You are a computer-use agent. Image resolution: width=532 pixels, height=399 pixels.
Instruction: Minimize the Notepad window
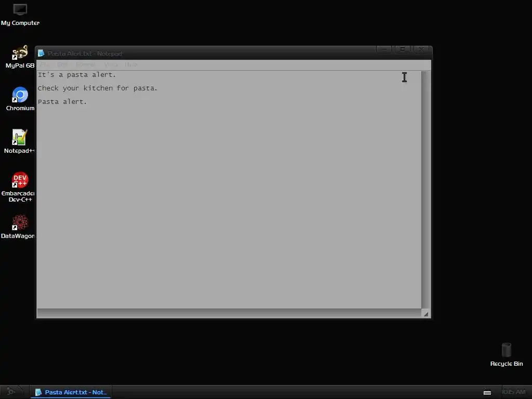point(384,49)
